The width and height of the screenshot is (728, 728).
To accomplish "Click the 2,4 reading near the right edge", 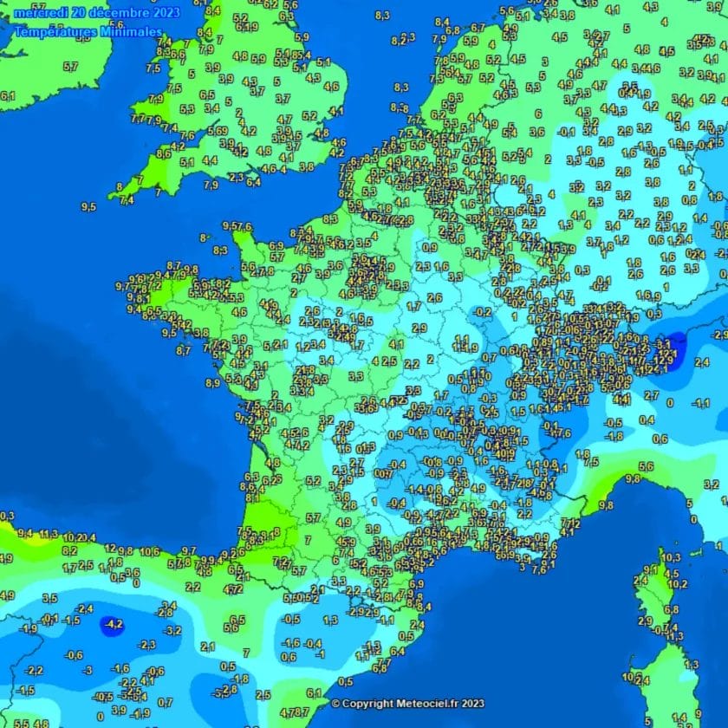I will point(702,361).
